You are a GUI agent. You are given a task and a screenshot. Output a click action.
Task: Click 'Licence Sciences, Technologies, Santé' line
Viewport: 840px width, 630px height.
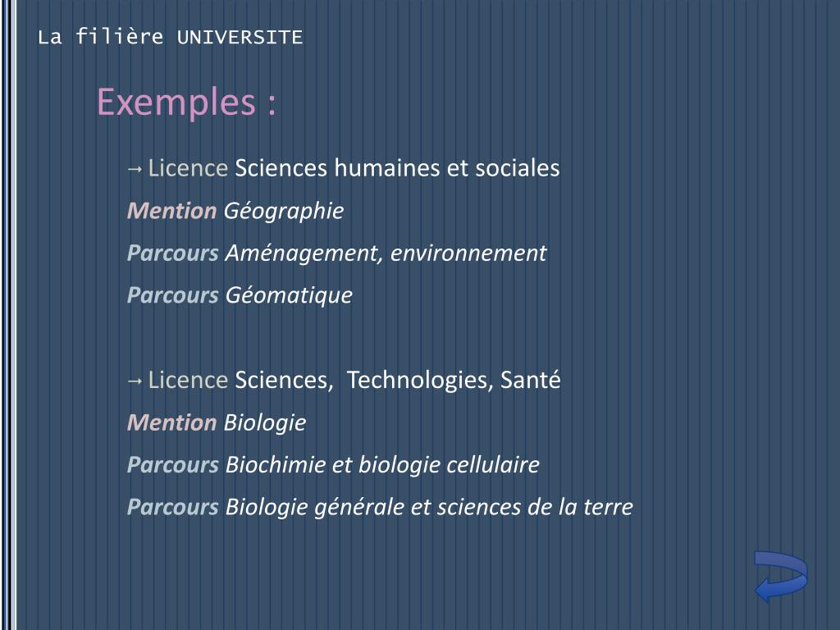pyautogui.click(x=344, y=380)
